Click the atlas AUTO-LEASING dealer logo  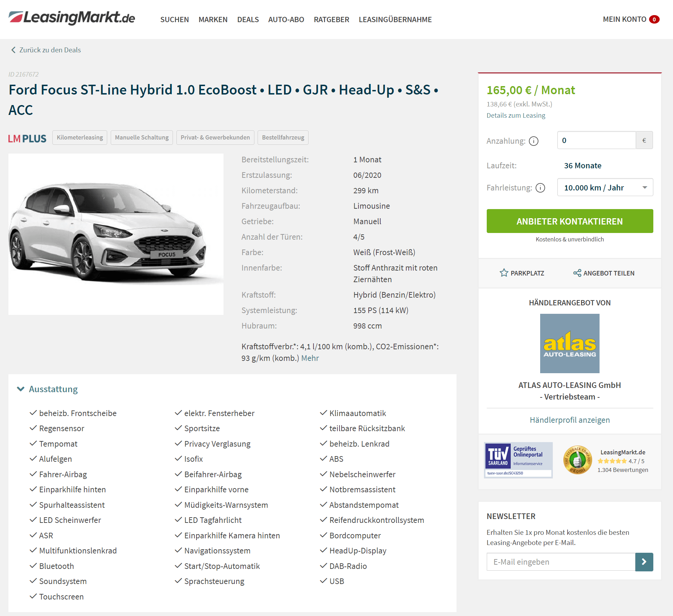coord(570,343)
